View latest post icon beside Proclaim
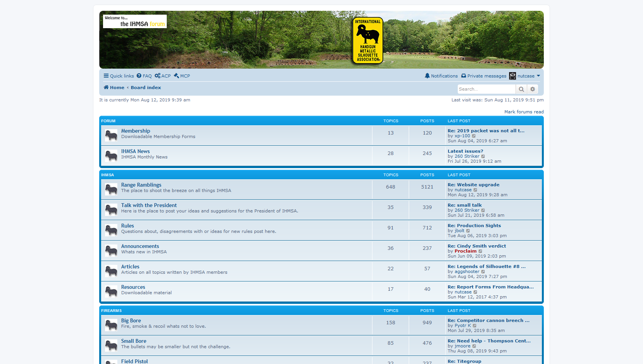The width and height of the screenshot is (643, 364). (481, 251)
